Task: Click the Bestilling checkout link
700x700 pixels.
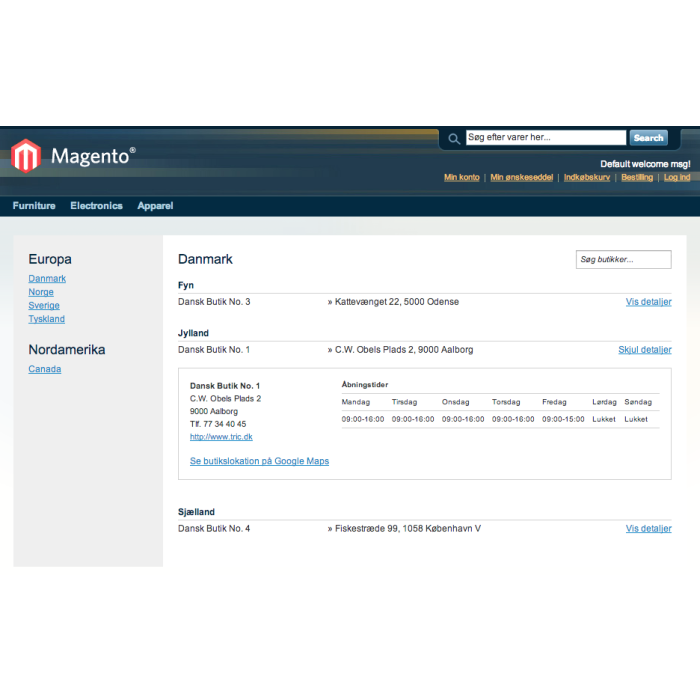Action: 637,177
